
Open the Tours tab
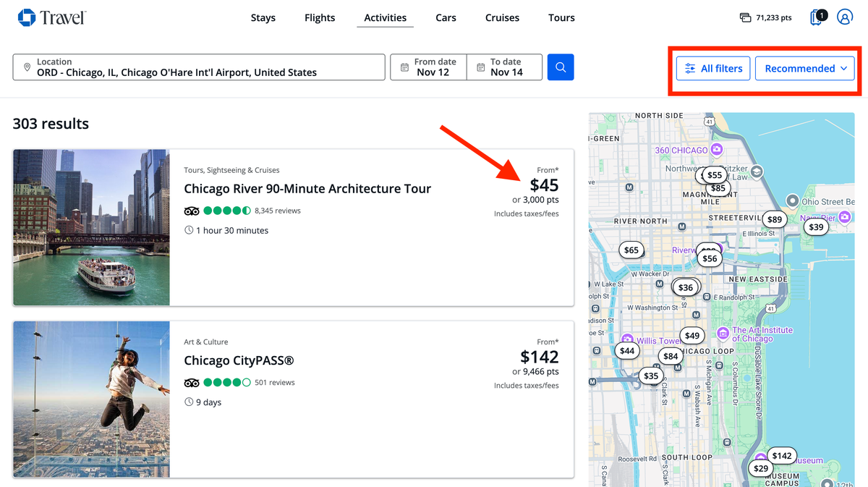pyautogui.click(x=561, y=17)
